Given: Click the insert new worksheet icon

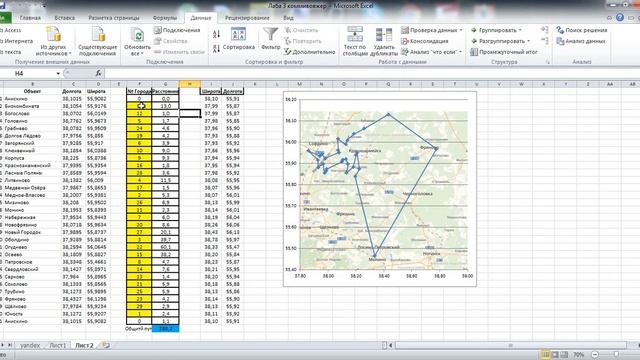Looking at the screenshot, I should coord(106,345).
